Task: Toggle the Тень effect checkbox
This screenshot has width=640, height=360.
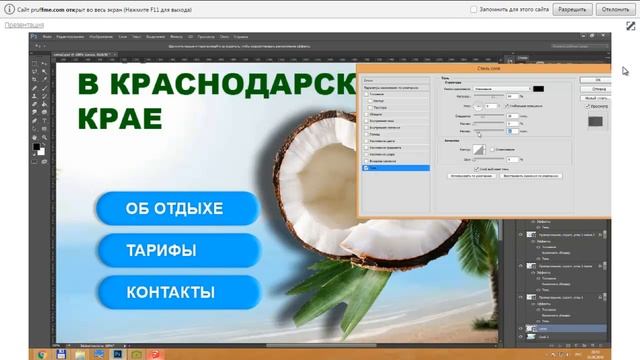Action: 366,168
